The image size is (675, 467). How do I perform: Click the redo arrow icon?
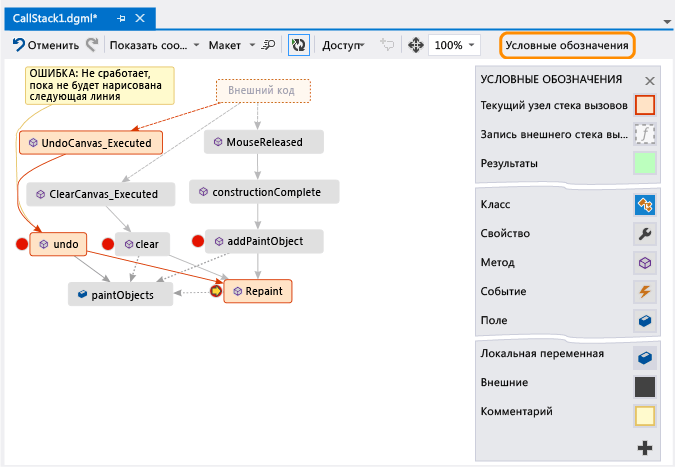pyautogui.click(x=92, y=45)
